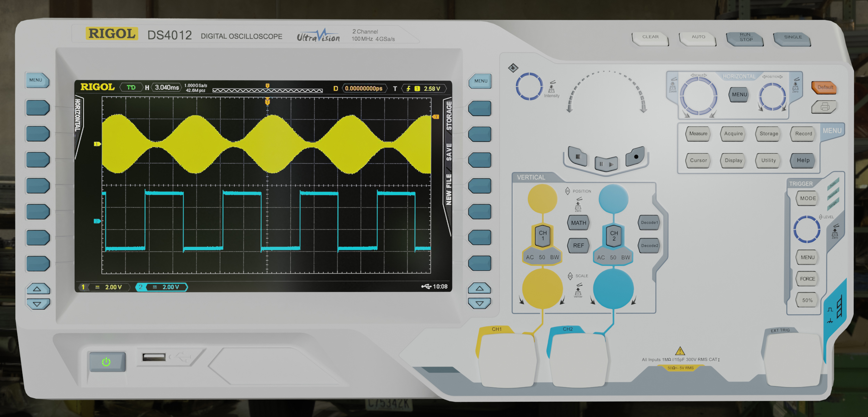Click the left page-up arrow key
868x417 pixels.
(37, 289)
